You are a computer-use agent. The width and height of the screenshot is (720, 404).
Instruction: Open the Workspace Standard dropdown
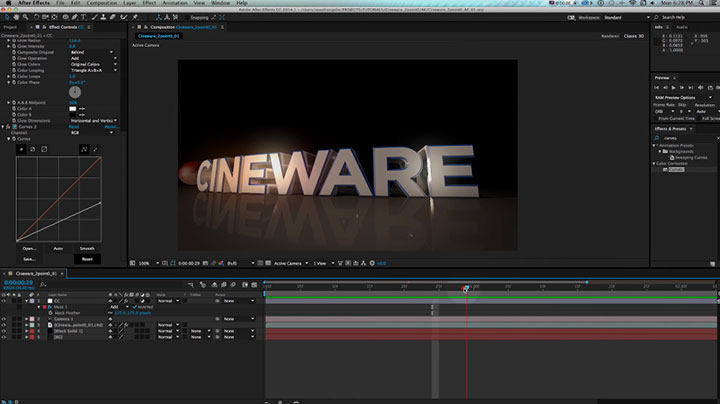coord(626,17)
